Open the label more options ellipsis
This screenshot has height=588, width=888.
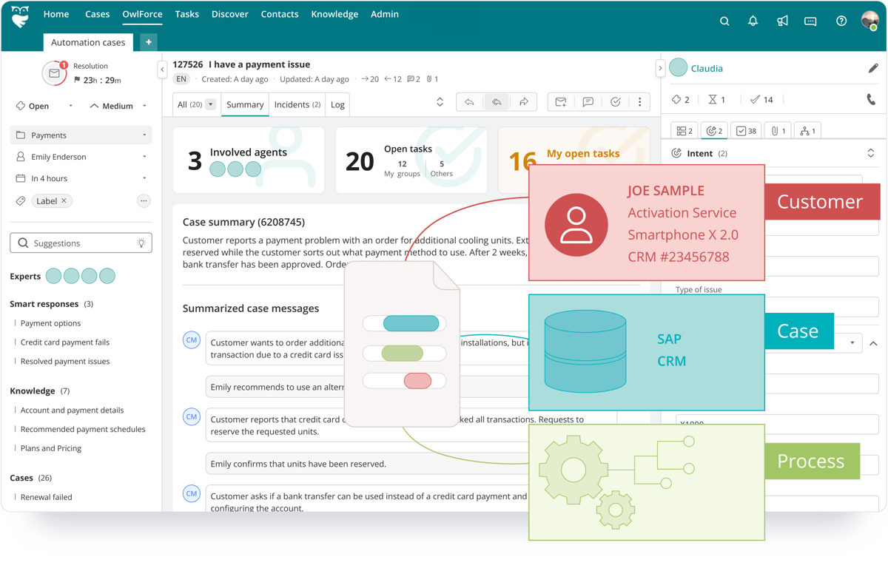[144, 201]
